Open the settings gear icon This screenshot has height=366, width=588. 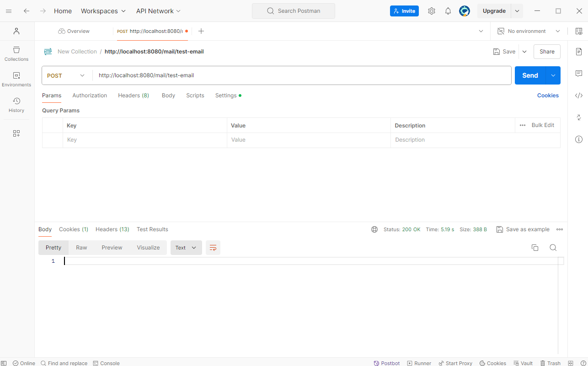[x=432, y=11]
